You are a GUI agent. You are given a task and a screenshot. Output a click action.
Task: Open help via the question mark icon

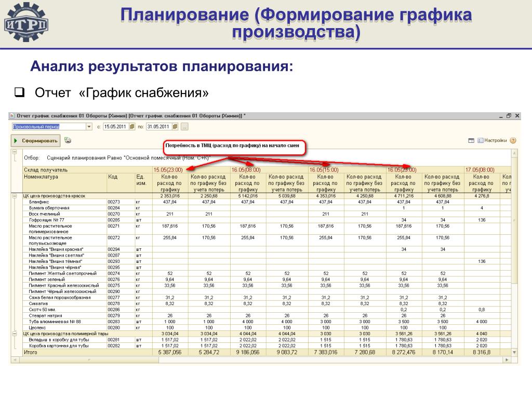click(513, 140)
